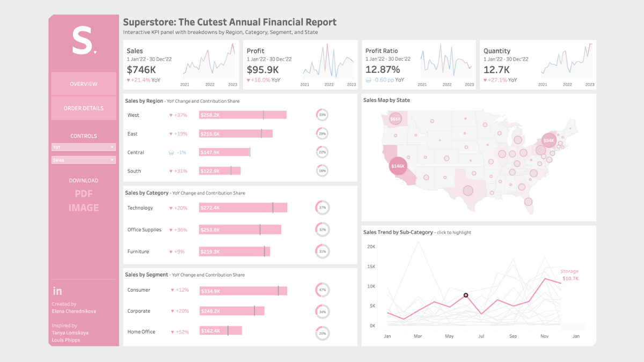644x362 pixels.
Task: Click the Office Supplies $253.8K bar
Action: (240, 230)
